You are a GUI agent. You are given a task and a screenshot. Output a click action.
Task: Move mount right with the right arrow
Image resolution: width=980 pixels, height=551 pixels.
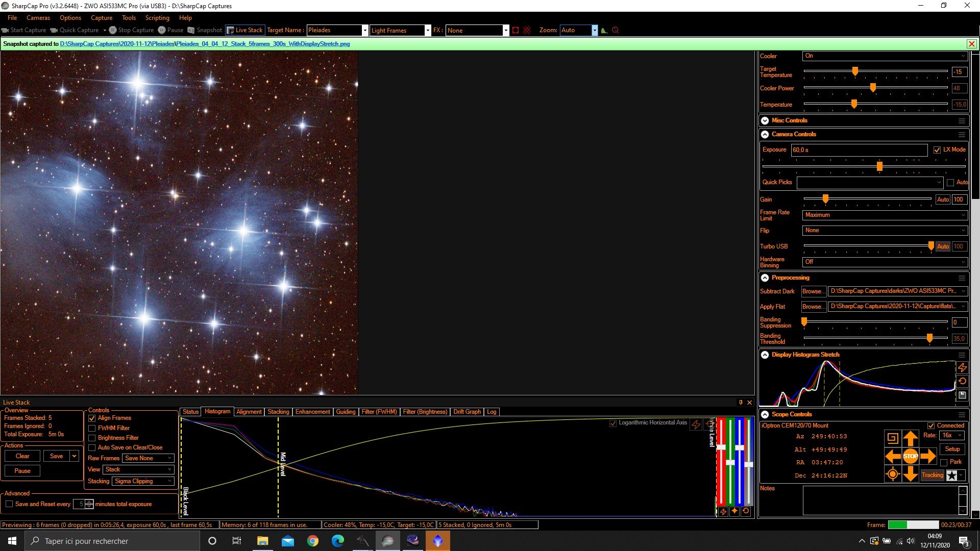[928, 456]
